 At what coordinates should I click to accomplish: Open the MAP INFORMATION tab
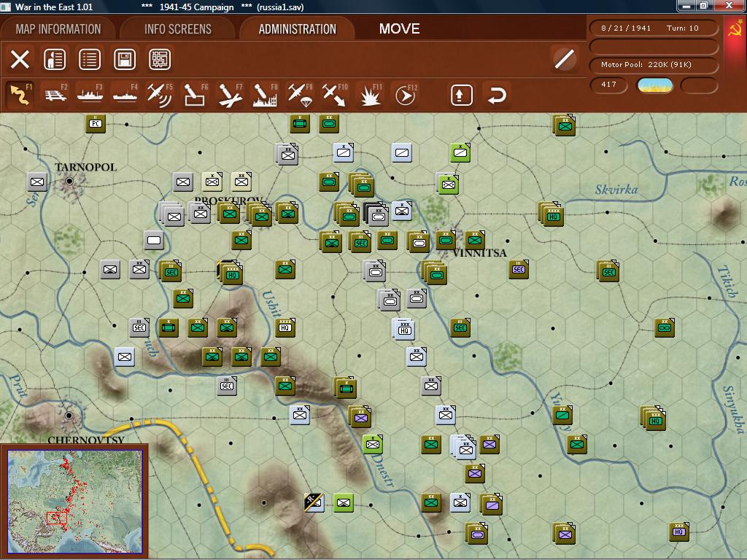point(58,29)
